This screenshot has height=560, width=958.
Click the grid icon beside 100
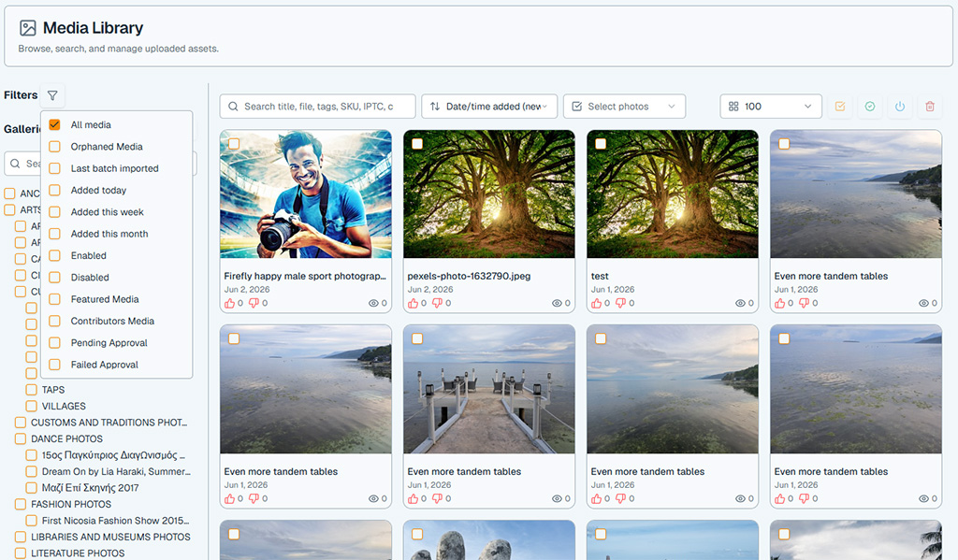[733, 107]
